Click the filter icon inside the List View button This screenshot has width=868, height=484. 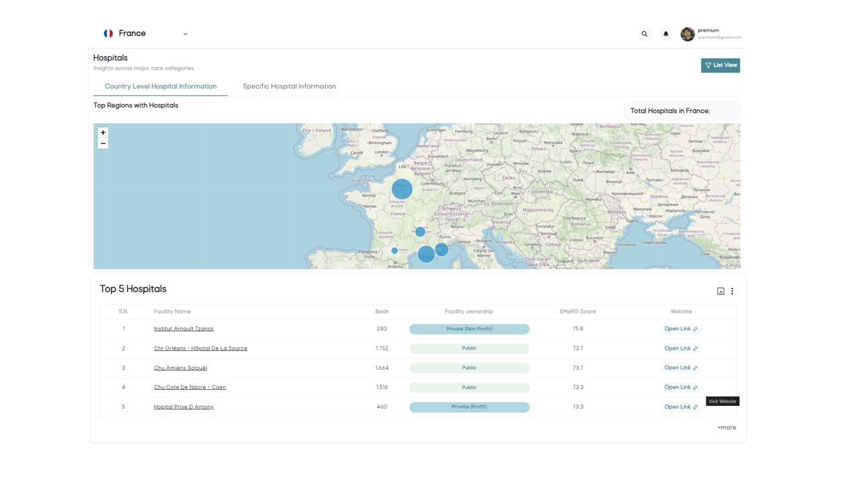pyautogui.click(x=707, y=65)
